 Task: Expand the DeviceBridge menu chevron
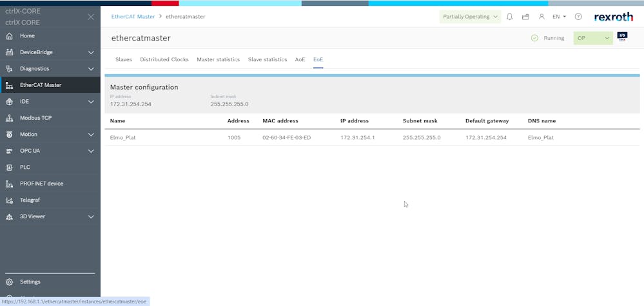[x=91, y=52]
